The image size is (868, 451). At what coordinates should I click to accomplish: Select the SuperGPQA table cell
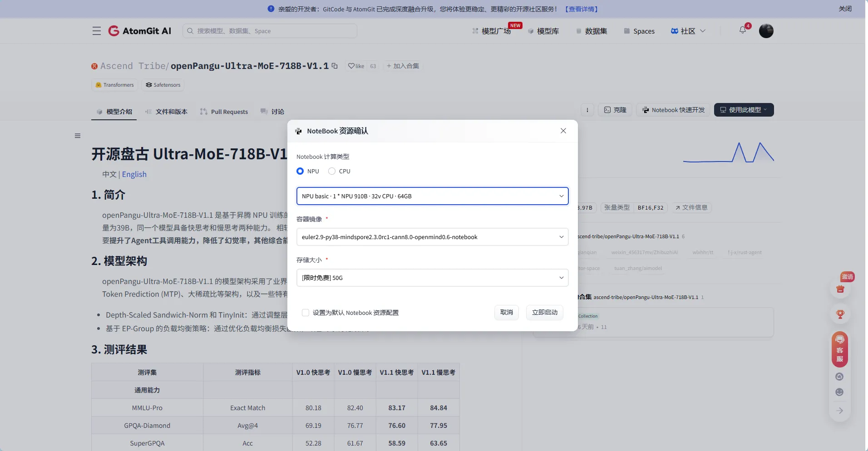(147, 443)
